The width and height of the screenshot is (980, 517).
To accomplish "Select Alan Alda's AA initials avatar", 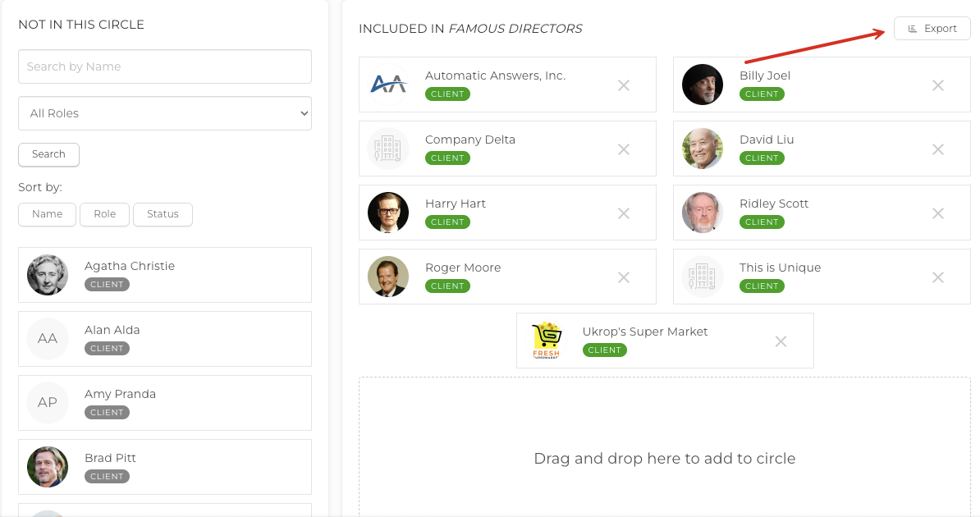I will click(48, 339).
